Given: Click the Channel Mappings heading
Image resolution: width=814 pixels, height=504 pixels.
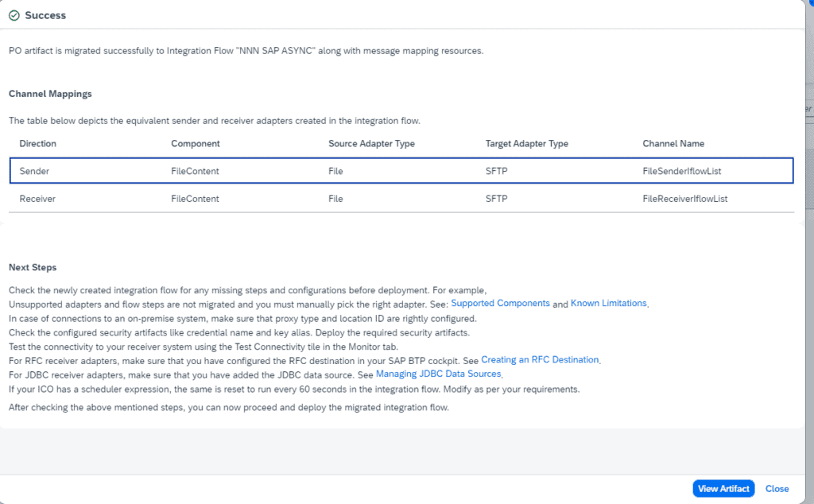Looking at the screenshot, I should click(x=50, y=94).
